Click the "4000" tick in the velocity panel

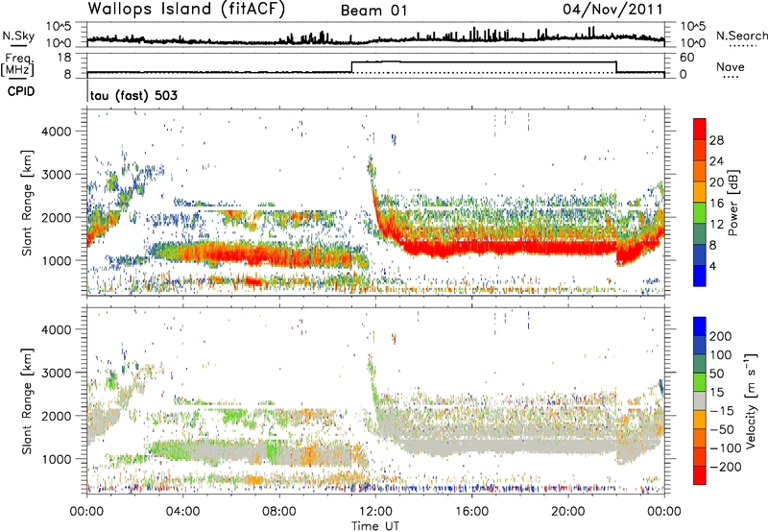pos(56,329)
